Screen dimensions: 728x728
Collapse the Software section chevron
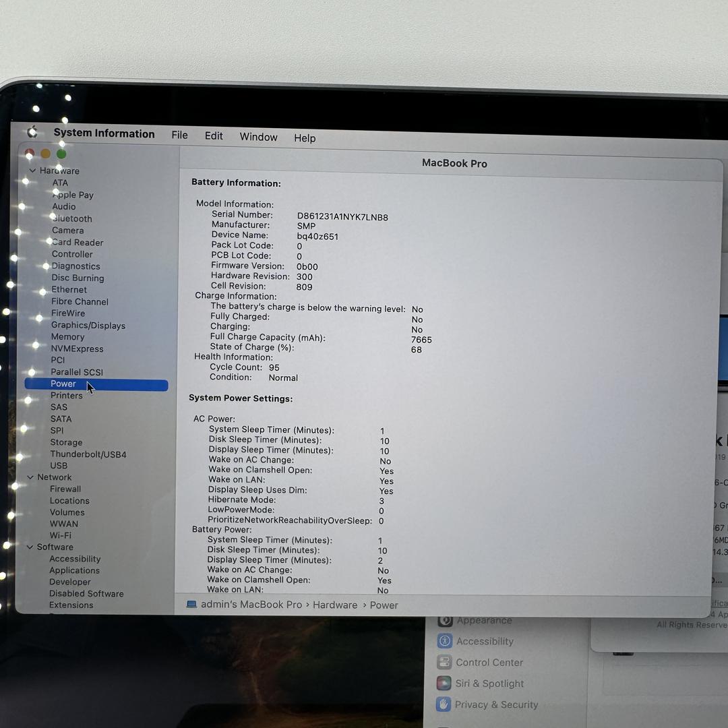click(x=30, y=547)
